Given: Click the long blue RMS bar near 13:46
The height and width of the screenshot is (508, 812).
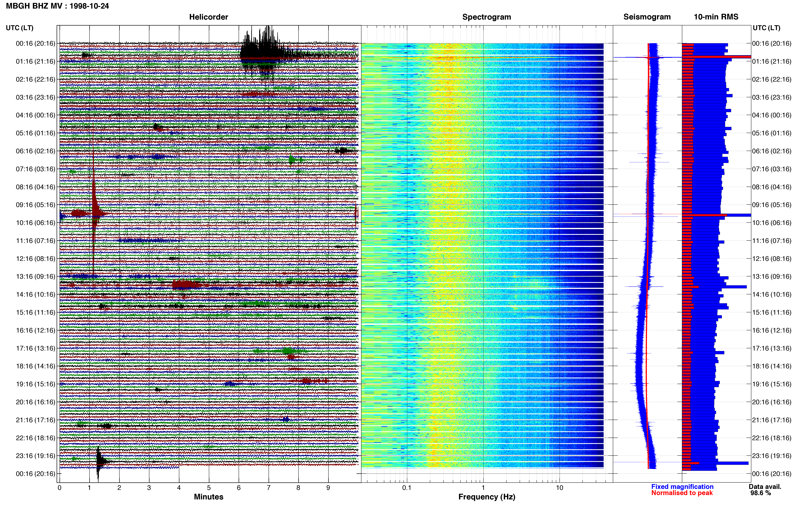Looking at the screenshot, I should 714,287.
